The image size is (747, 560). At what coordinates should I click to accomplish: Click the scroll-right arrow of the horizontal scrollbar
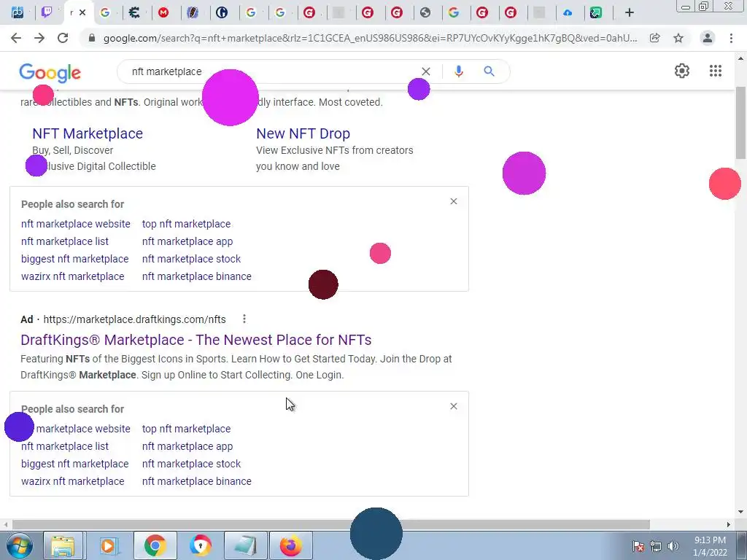click(729, 525)
